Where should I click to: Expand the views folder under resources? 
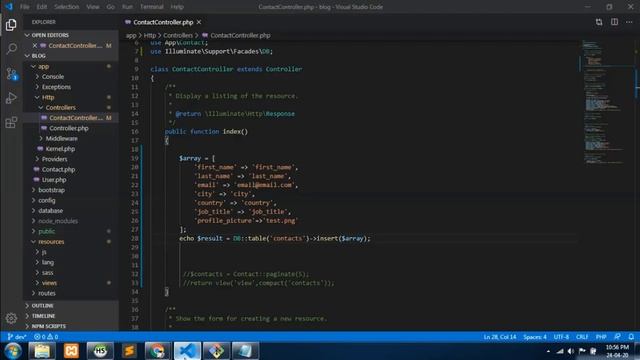pos(70,283)
